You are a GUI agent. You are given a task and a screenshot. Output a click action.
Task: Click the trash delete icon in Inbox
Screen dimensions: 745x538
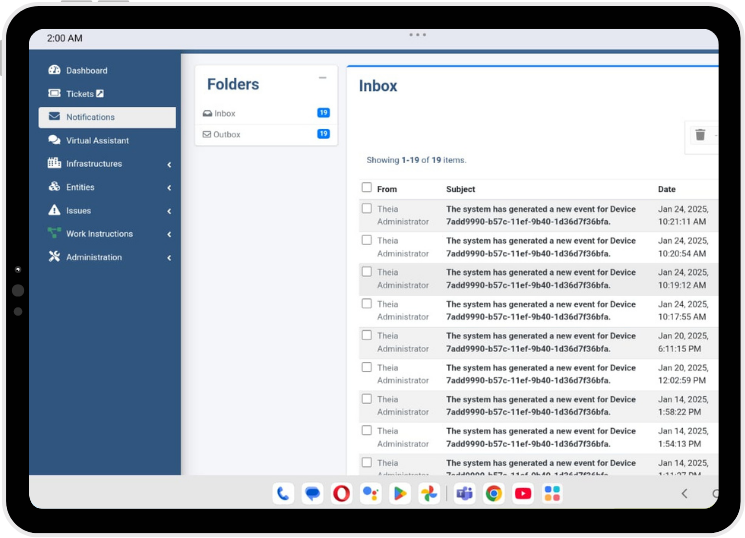(700, 135)
